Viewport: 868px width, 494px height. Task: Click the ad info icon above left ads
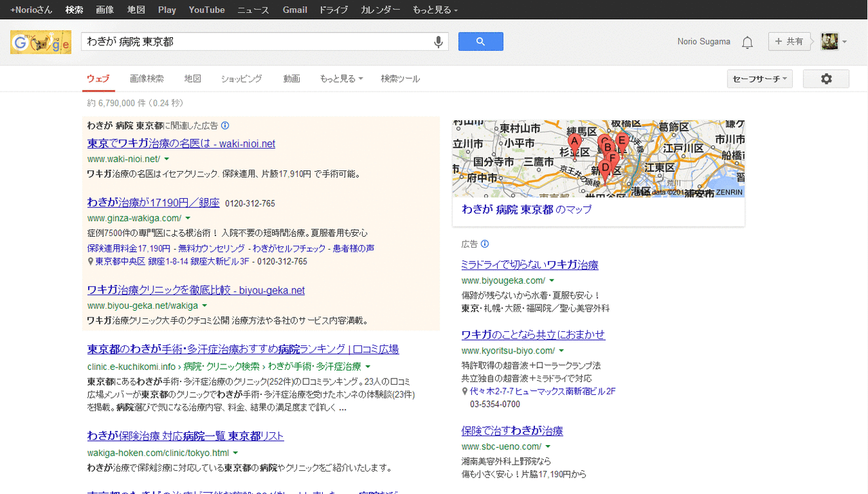pyautogui.click(x=225, y=126)
